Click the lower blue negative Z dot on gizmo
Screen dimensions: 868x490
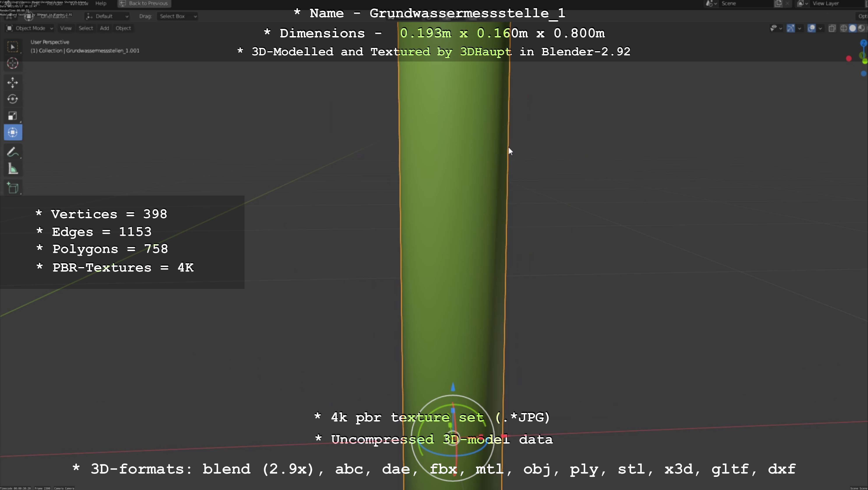[x=863, y=73]
